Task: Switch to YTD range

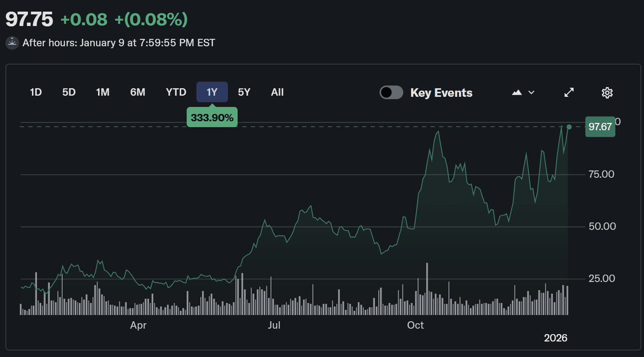Action: pos(176,92)
